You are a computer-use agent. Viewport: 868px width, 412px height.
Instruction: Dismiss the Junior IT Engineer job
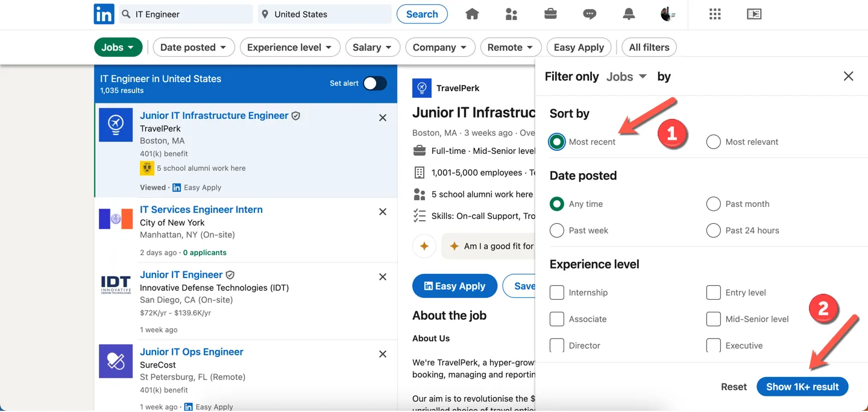(383, 277)
